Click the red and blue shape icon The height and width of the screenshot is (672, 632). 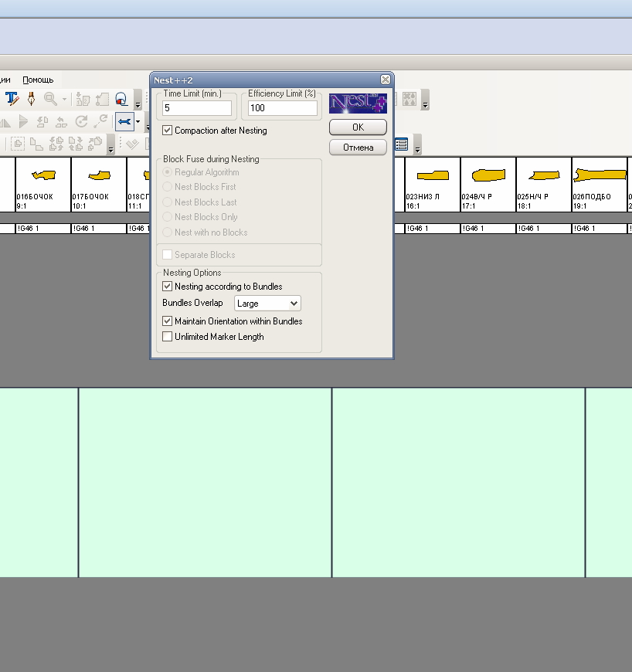[121, 99]
